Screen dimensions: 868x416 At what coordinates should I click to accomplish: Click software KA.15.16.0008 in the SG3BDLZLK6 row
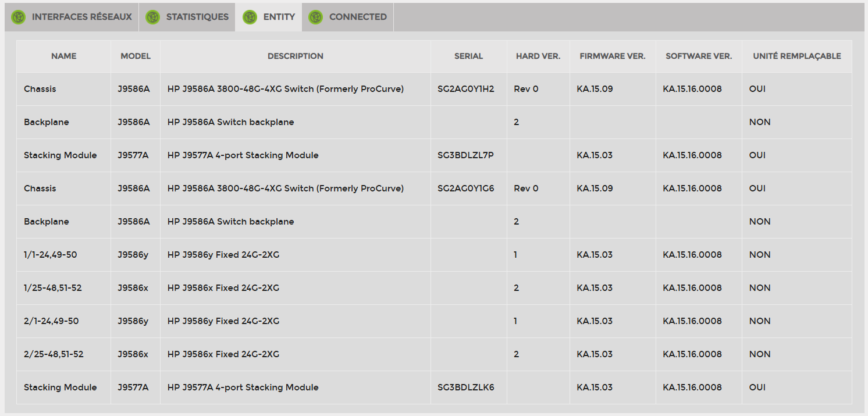coord(692,387)
